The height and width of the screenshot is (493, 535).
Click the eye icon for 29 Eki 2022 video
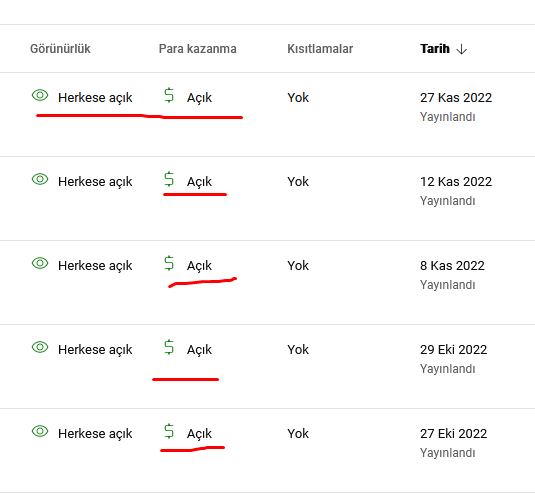tap(40, 347)
